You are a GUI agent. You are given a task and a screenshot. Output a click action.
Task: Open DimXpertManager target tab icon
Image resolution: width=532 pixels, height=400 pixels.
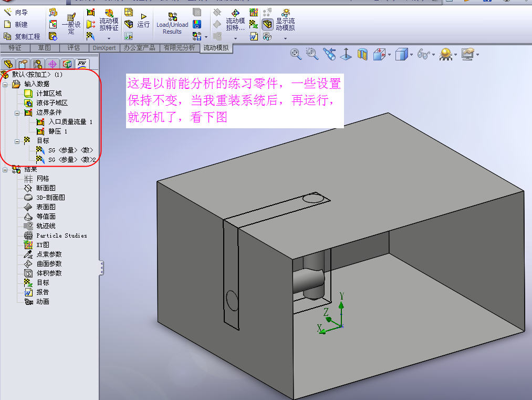(x=52, y=64)
